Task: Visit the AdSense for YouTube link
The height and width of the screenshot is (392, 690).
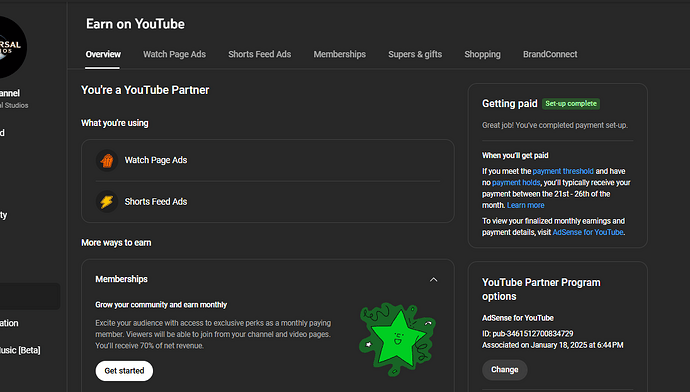Action: tap(588, 232)
